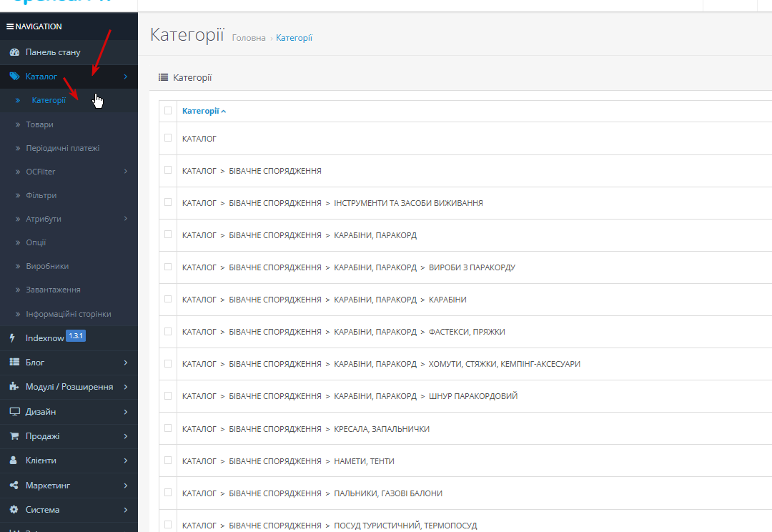
Task: Click the Модулі / Розширення puzzle icon
Action: (14, 387)
